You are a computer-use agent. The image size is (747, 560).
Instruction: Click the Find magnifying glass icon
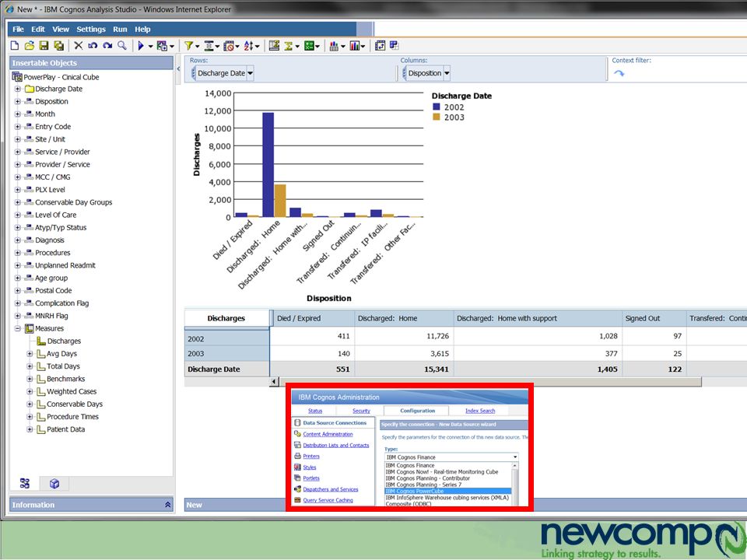click(x=122, y=46)
